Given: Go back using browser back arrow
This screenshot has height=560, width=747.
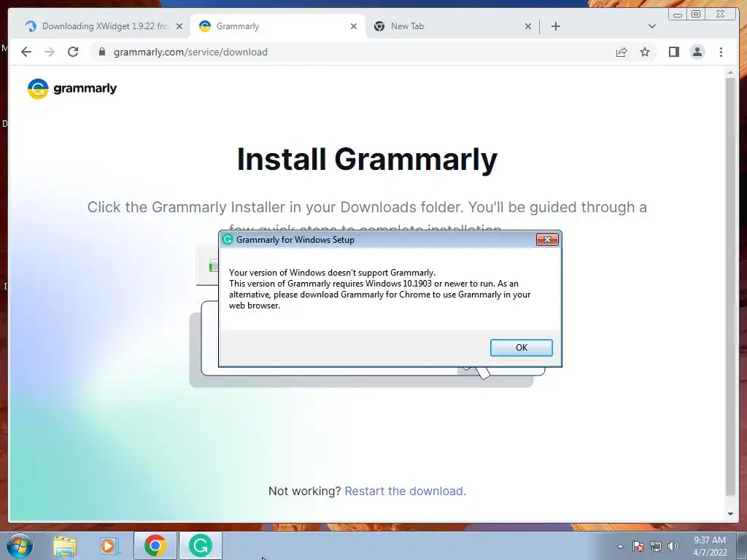Looking at the screenshot, I should point(26,52).
